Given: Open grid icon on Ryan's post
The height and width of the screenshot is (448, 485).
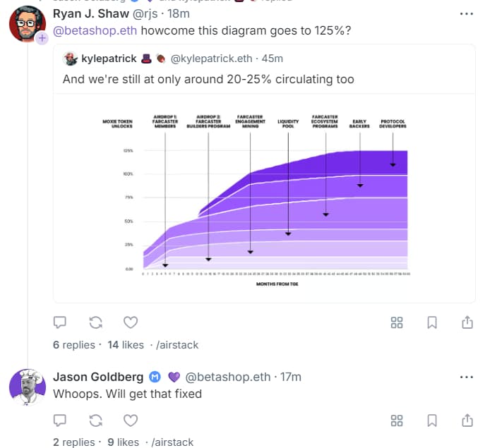Looking at the screenshot, I should point(397,322).
